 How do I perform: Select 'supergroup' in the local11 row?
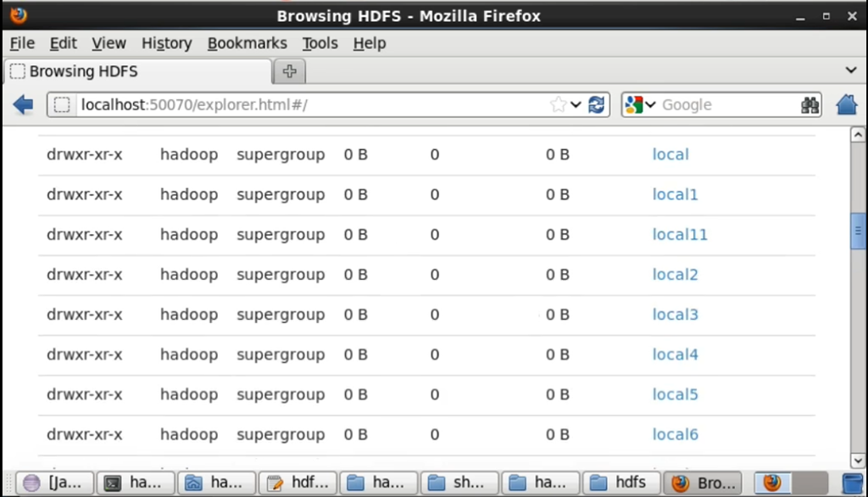click(x=281, y=234)
